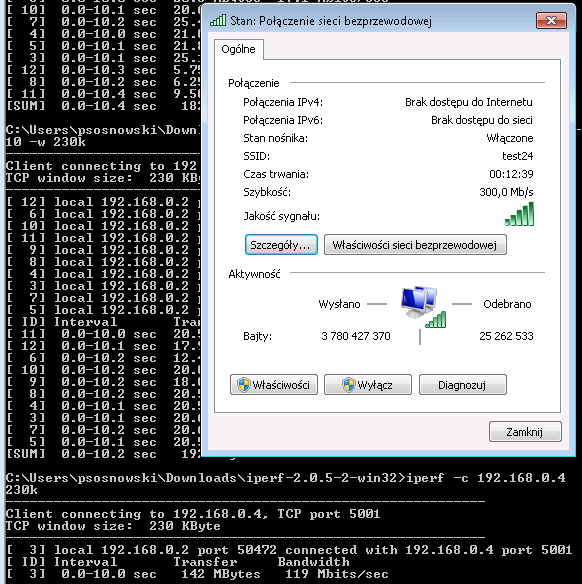Click the 119 Mbits/sec bandwidth result line
This screenshot has height=584, width=582.
pos(197,574)
